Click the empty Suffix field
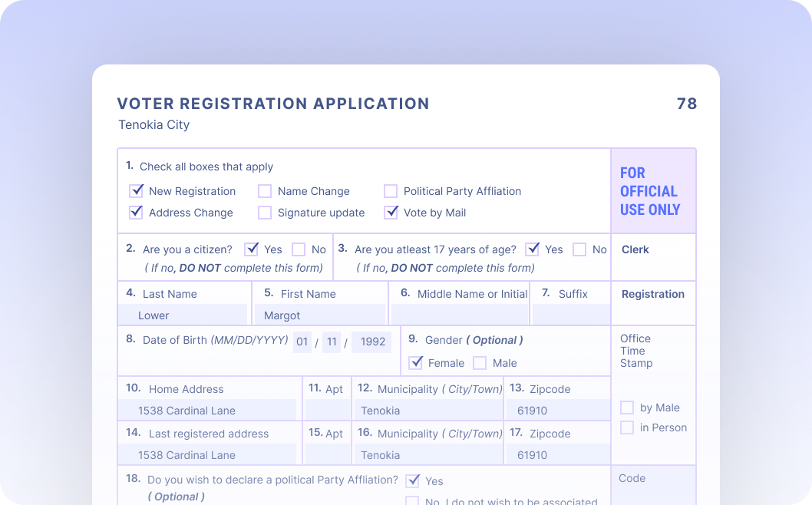This screenshot has height=505, width=812. tap(570, 315)
